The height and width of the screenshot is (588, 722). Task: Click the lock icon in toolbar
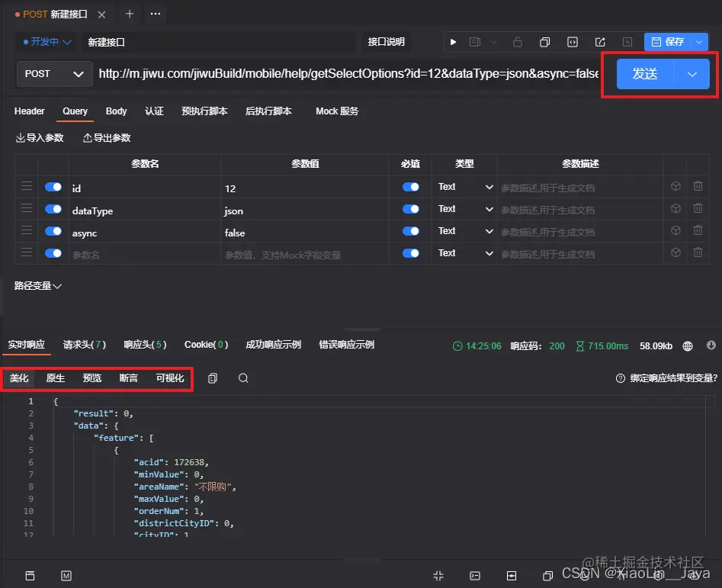tap(518, 42)
